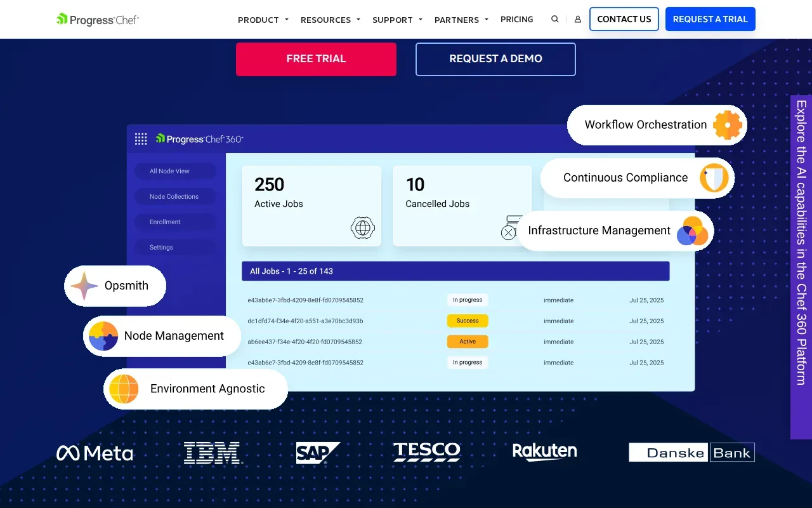Click the user account icon
The height and width of the screenshot is (508, 812).
click(578, 19)
